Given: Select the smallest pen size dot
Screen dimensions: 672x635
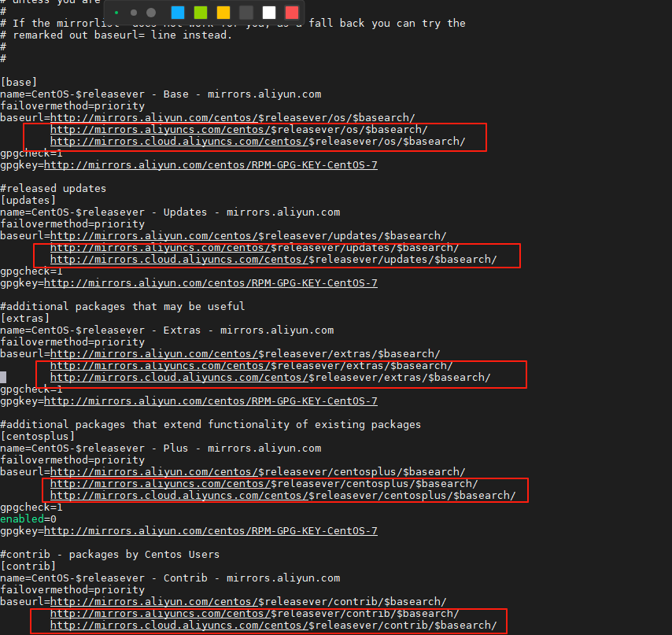Looking at the screenshot, I should [x=116, y=13].
